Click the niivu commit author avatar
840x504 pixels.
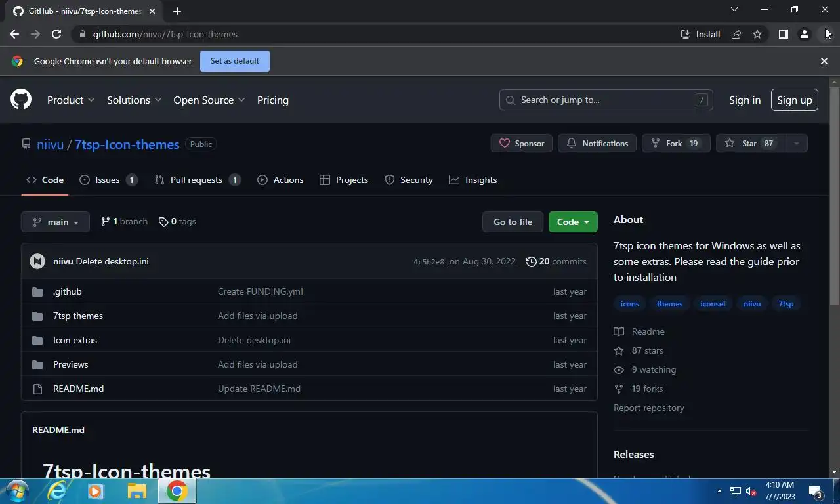pyautogui.click(x=37, y=261)
